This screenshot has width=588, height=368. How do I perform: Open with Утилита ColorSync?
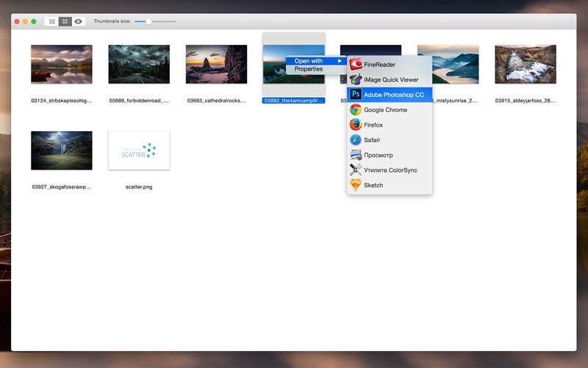[390, 170]
